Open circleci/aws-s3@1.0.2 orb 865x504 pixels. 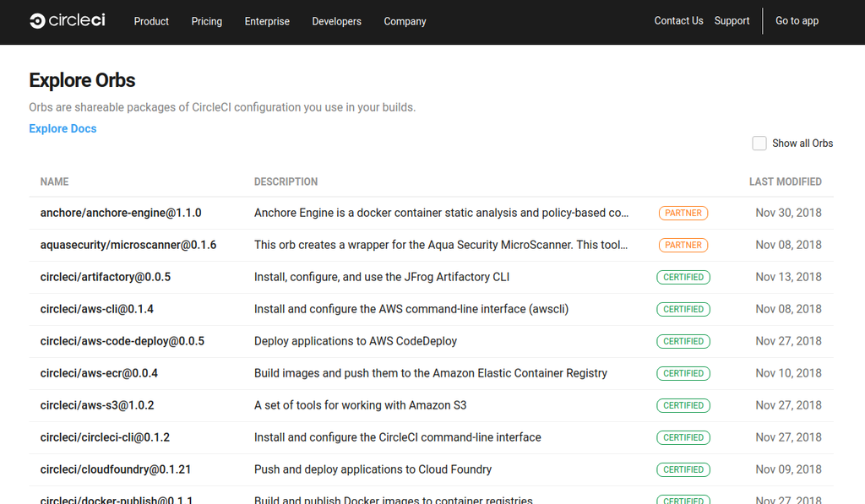tap(97, 405)
